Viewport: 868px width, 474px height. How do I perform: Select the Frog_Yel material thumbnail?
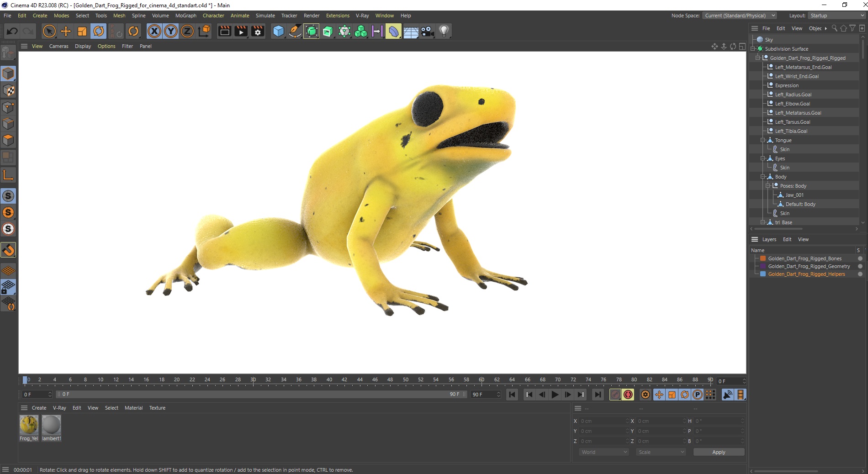(x=29, y=425)
